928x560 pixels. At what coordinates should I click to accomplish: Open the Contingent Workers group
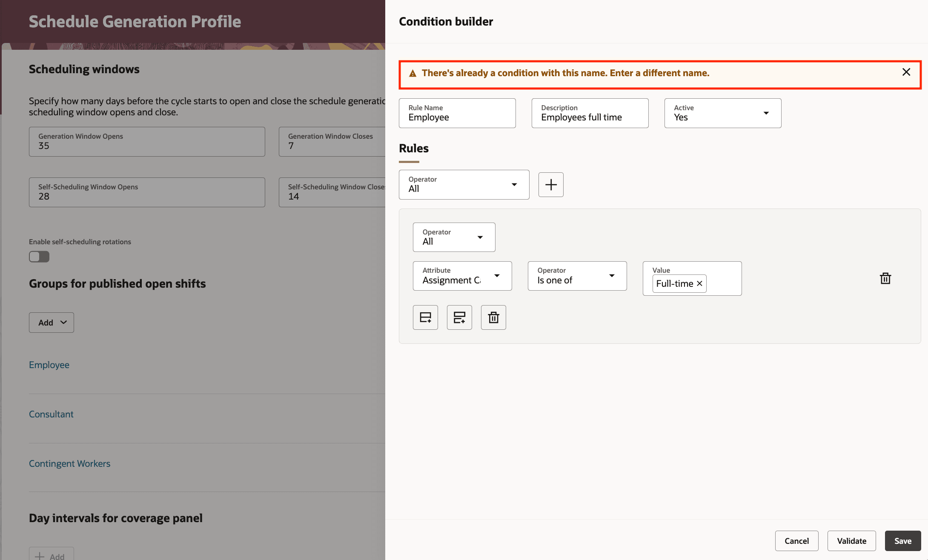pyautogui.click(x=69, y=463)
